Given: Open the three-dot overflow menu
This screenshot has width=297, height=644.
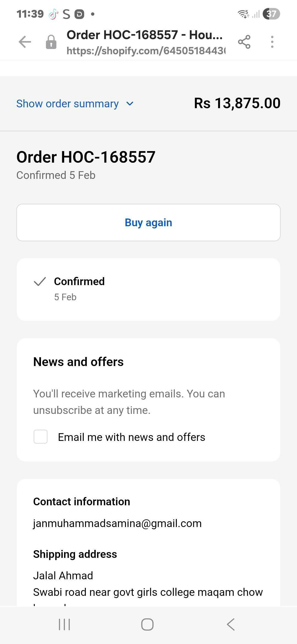Looking at the screenshot, I should point(272,42).
